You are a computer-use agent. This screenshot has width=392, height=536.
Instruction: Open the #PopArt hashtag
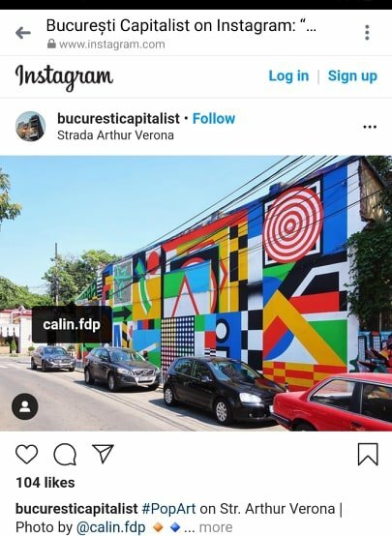tap(168, 509)
